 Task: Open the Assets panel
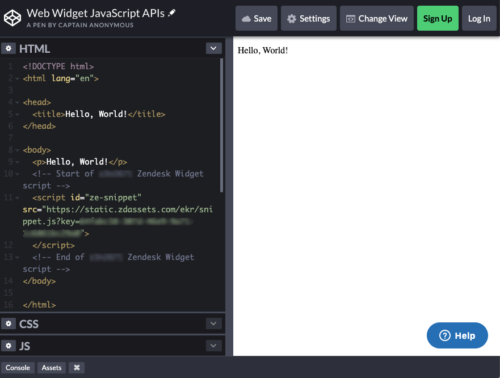pyautogui.click(x=52, y=368)
